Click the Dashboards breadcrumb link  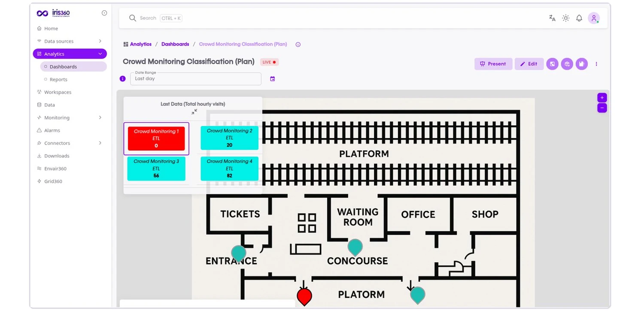(175, 44)
